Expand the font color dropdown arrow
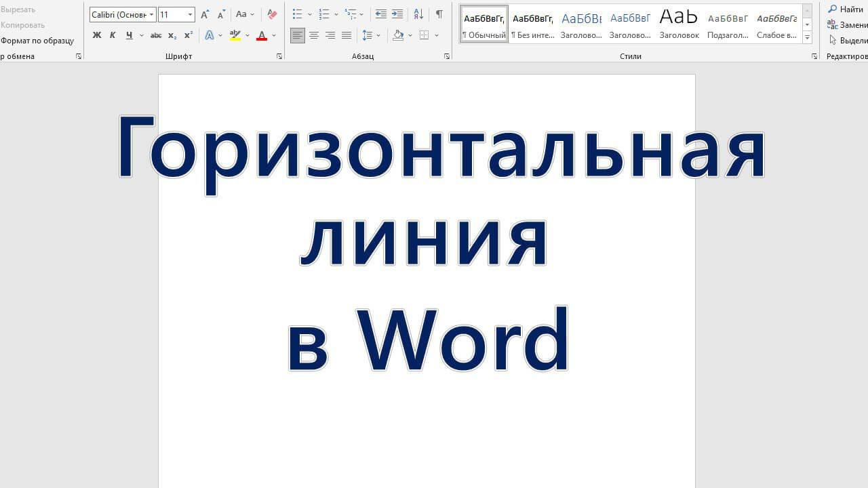Viewport: 868px width, 488px height. (274, 35)
